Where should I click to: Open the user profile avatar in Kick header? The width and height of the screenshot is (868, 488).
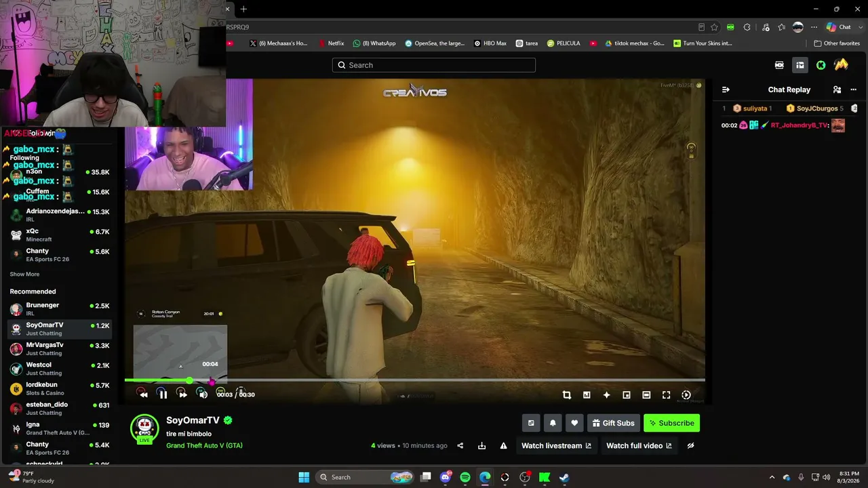click(x=841, y=65)
